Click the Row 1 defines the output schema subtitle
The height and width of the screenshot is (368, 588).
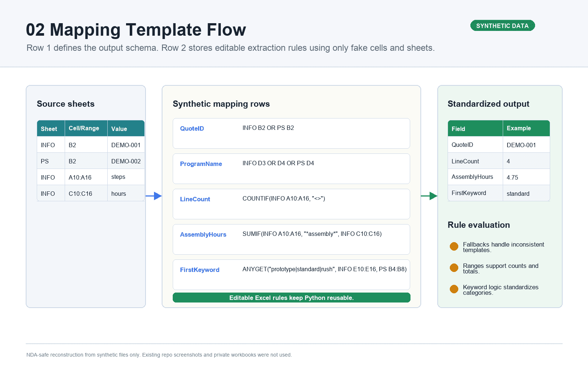coord(230,48)
